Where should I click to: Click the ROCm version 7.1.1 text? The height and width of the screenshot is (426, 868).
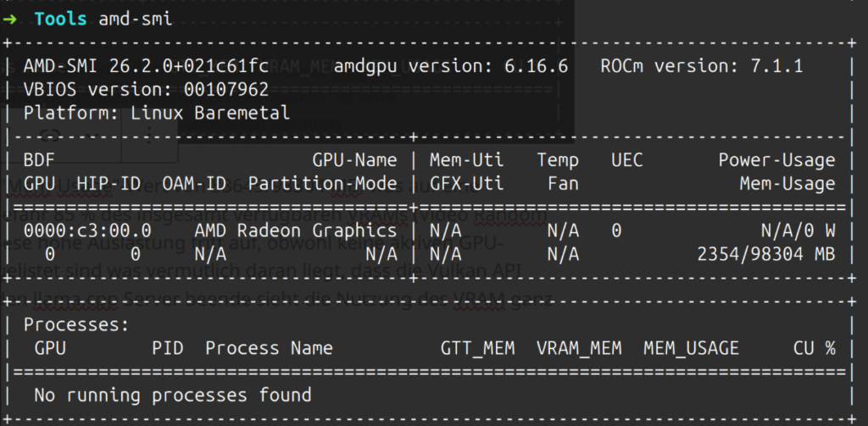click(x=702, y=66)
